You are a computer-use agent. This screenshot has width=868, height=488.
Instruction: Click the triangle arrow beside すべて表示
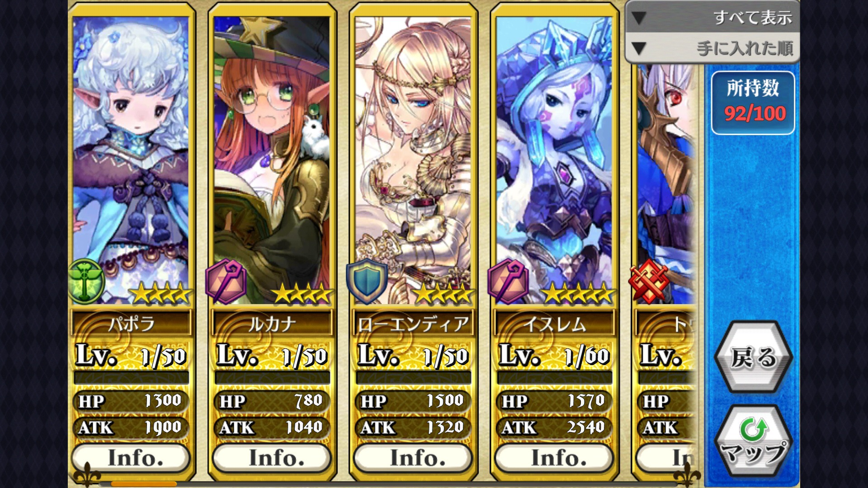639,18
